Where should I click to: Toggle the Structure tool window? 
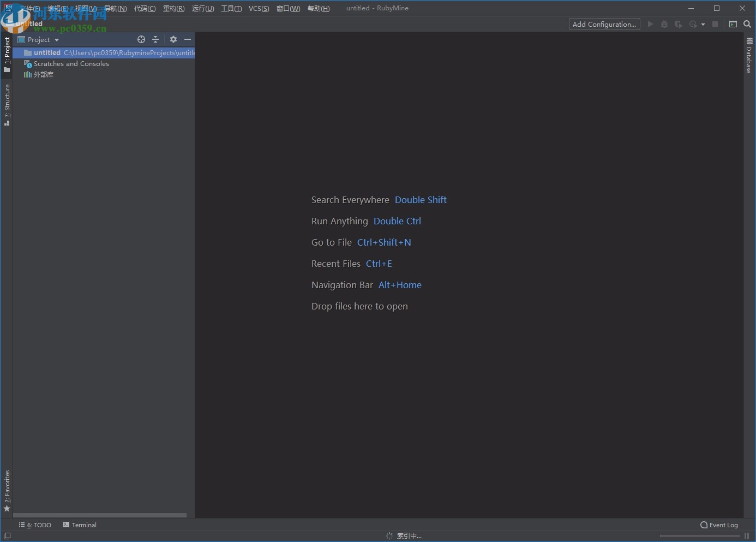tap(7, 104)
